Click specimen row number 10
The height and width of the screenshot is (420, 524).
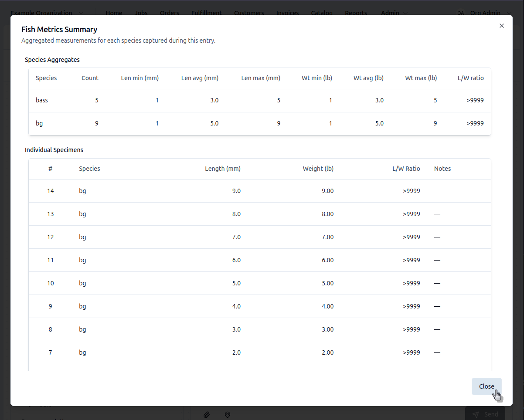(259, 283)
